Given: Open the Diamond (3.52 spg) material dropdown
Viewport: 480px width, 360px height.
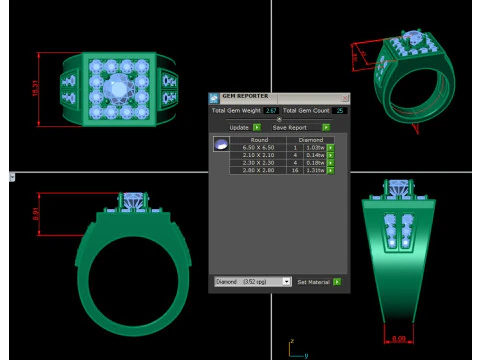Looking at the screenshot, I should 287,282.
